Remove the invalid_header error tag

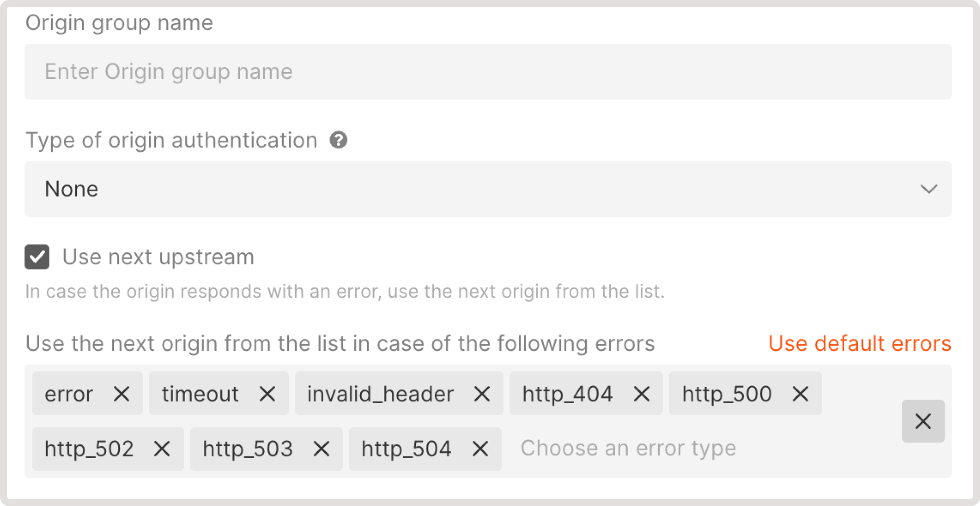(x=483, y=393)
